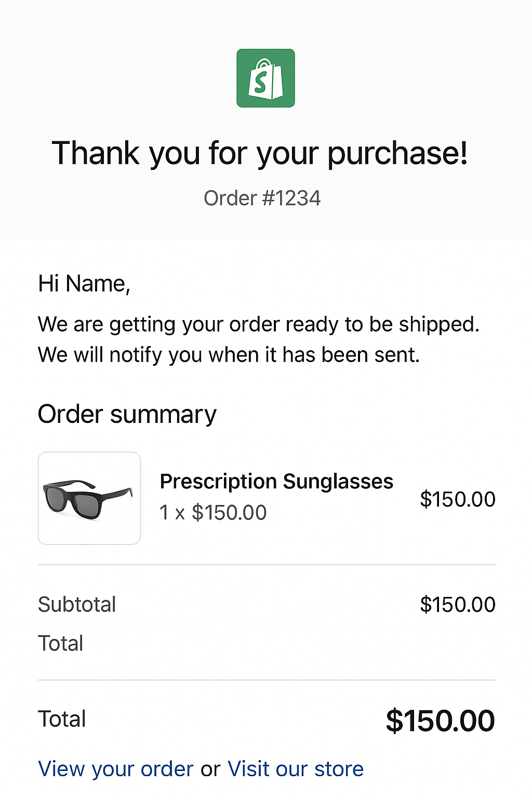The width and height of the screenshot is (532, 798).
Task: Click the 1 x $150.00 quantity line
Action: (x=213, y=513)
